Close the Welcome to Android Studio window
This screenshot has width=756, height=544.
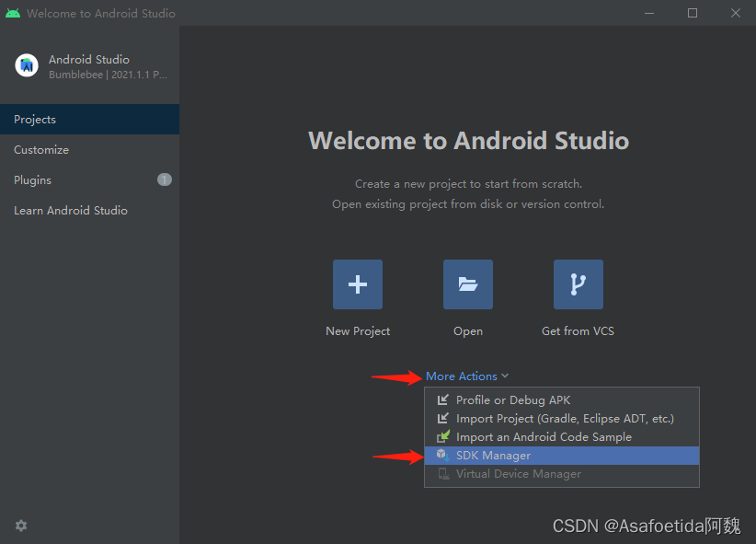point(735,13)
